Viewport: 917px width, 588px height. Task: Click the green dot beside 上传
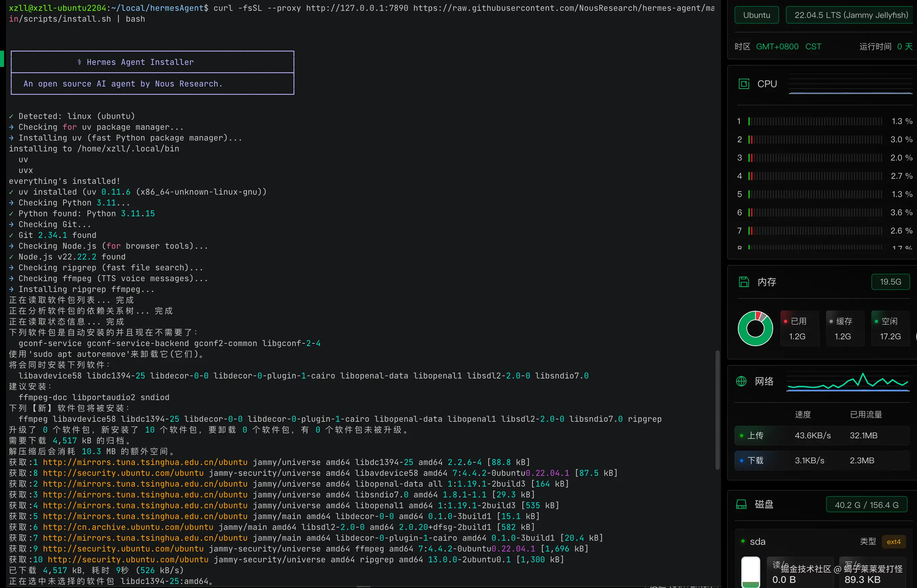click(741, 436)
